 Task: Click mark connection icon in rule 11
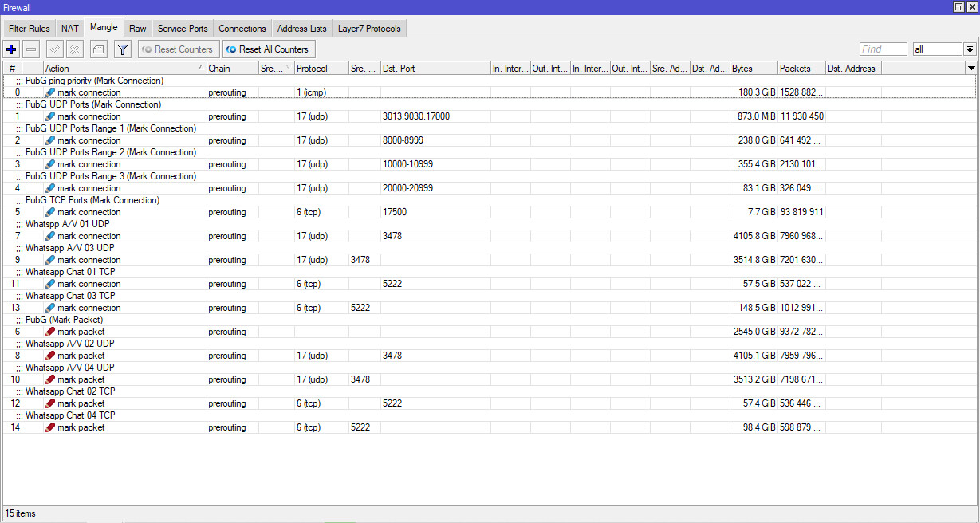[50, 284]
